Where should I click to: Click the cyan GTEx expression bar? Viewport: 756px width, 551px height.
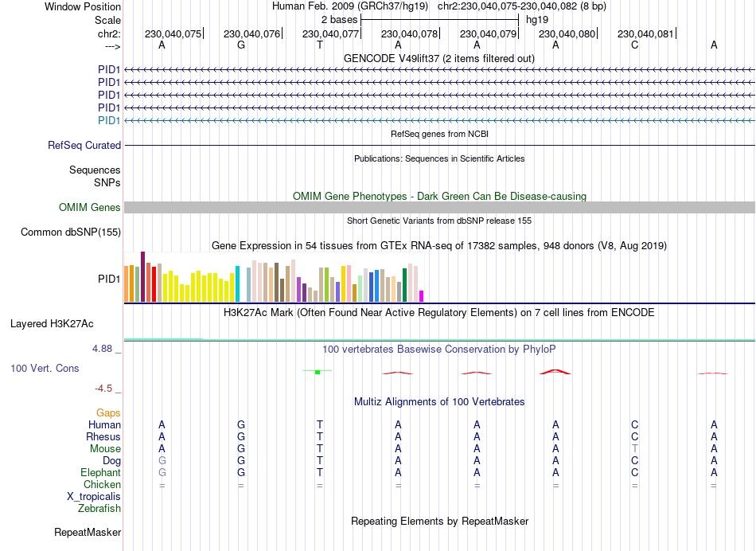click(x=237, y=283)
